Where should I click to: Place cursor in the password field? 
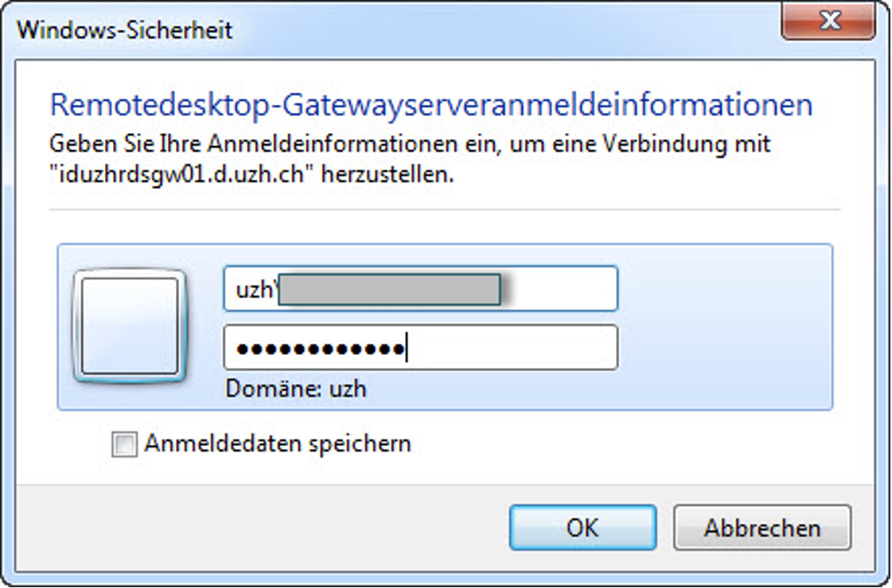tap(420, 348)
